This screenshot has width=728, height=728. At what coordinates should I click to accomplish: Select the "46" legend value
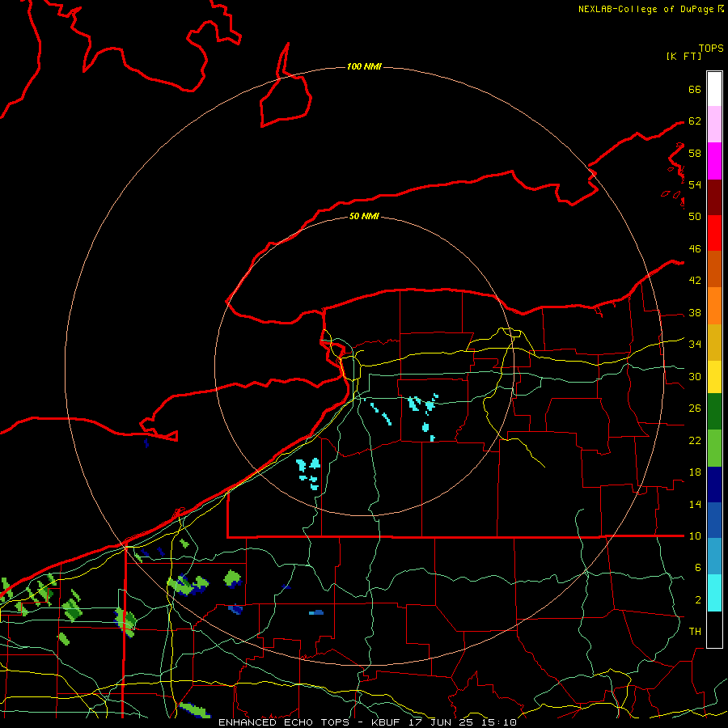[695, 249]
